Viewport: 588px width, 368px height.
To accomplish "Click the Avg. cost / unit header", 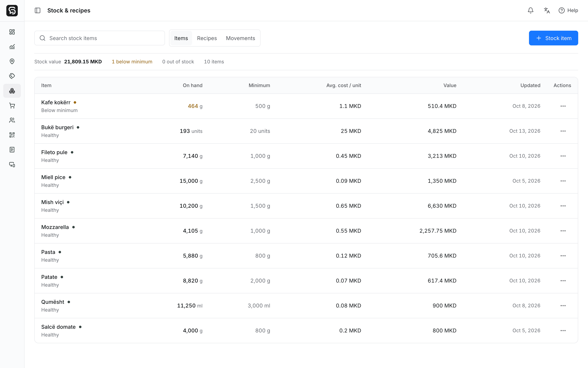I will pyautogui.click(x=344, y=85).
